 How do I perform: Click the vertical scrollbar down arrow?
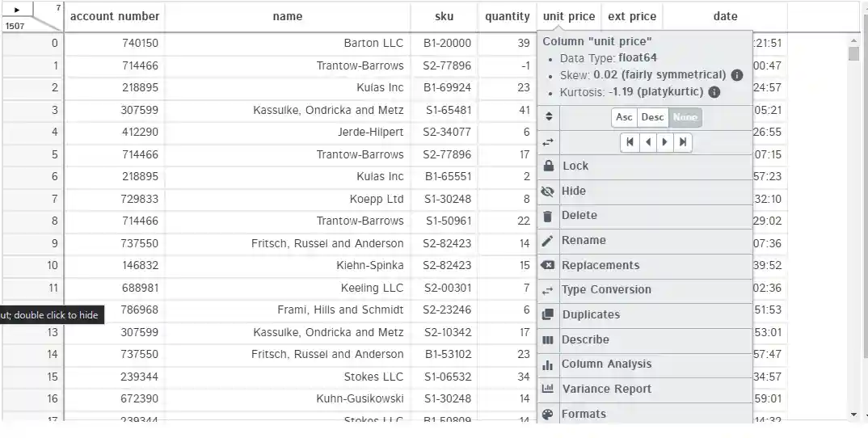click(x=854, y=415)
